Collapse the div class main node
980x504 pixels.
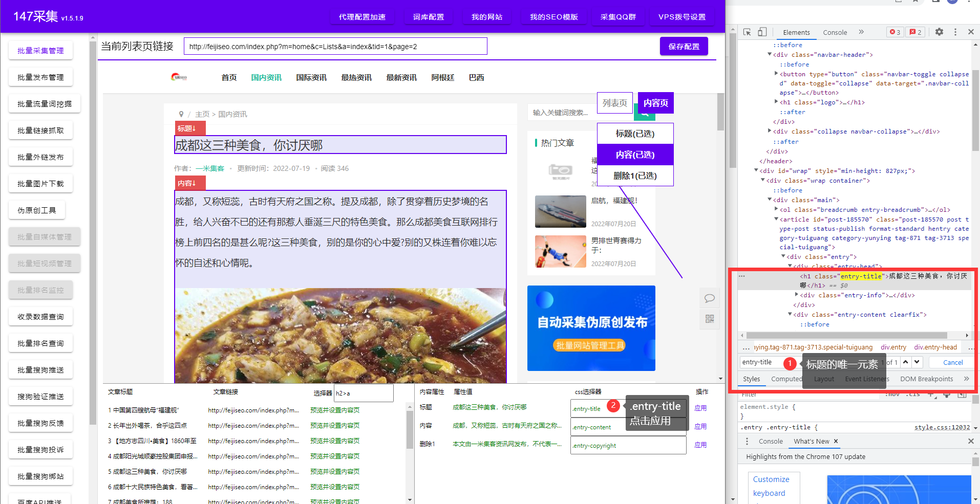(x=770, y=200)
